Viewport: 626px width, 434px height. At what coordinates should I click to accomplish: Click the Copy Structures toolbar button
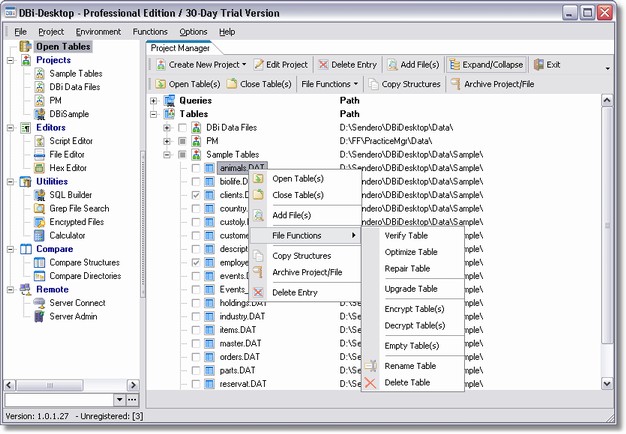tap(404, 84)
